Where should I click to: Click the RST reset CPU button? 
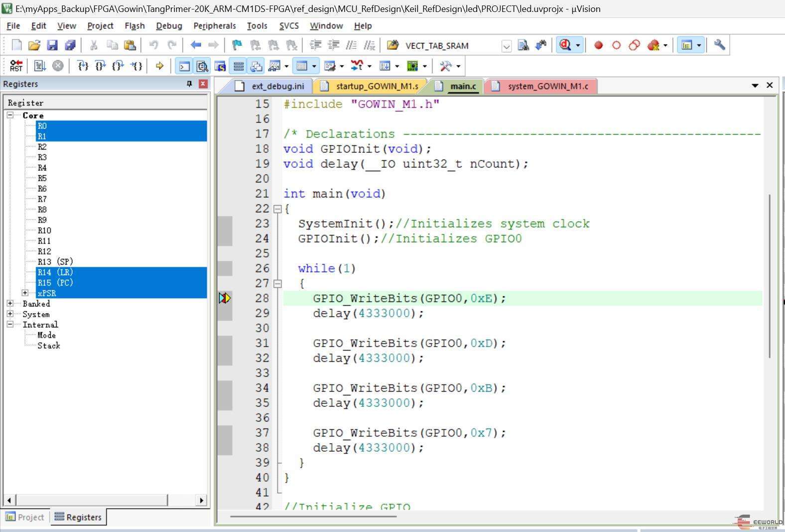[16, 66]
